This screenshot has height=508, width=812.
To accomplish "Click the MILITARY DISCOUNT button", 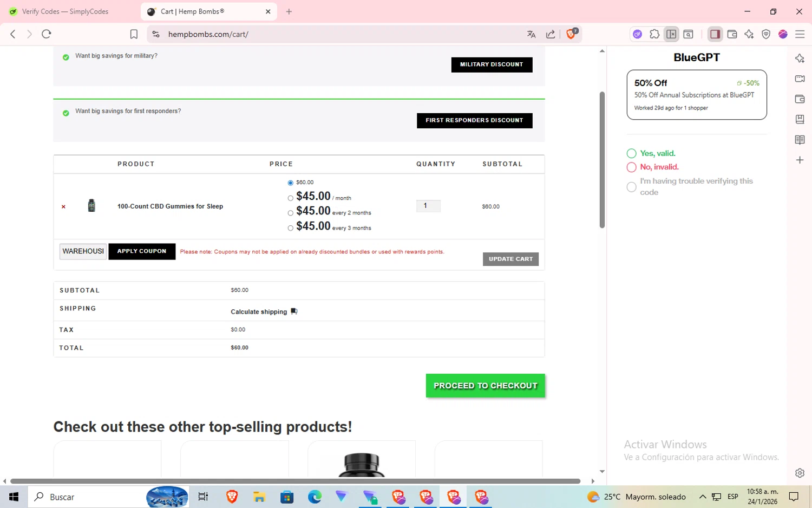I will pos(492,64).
